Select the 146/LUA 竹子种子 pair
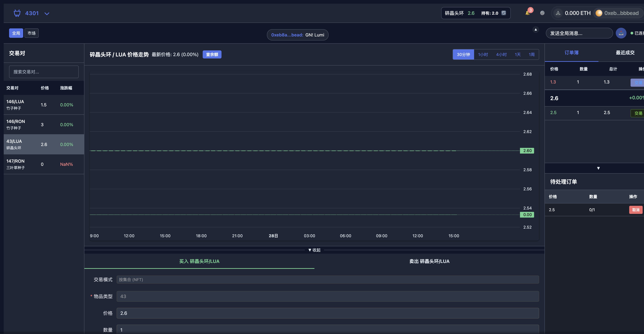This screenshot has height=334, width=644. click(44, 105)
